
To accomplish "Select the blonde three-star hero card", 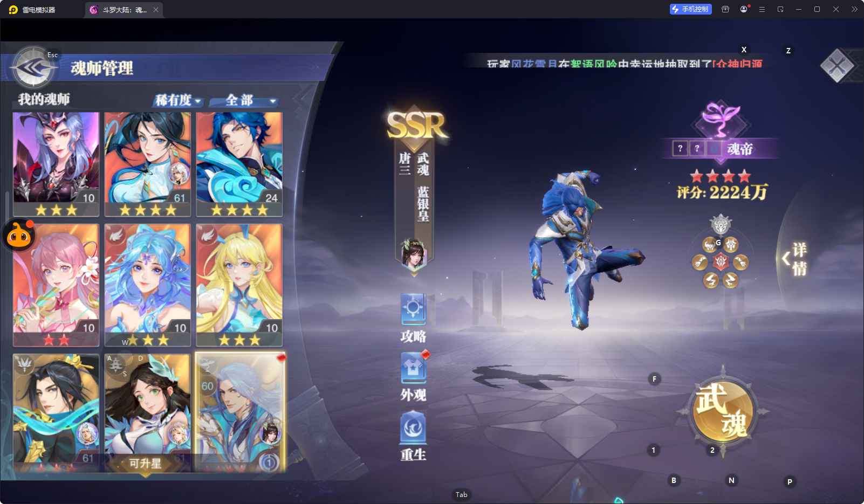I will click(239, 285).
